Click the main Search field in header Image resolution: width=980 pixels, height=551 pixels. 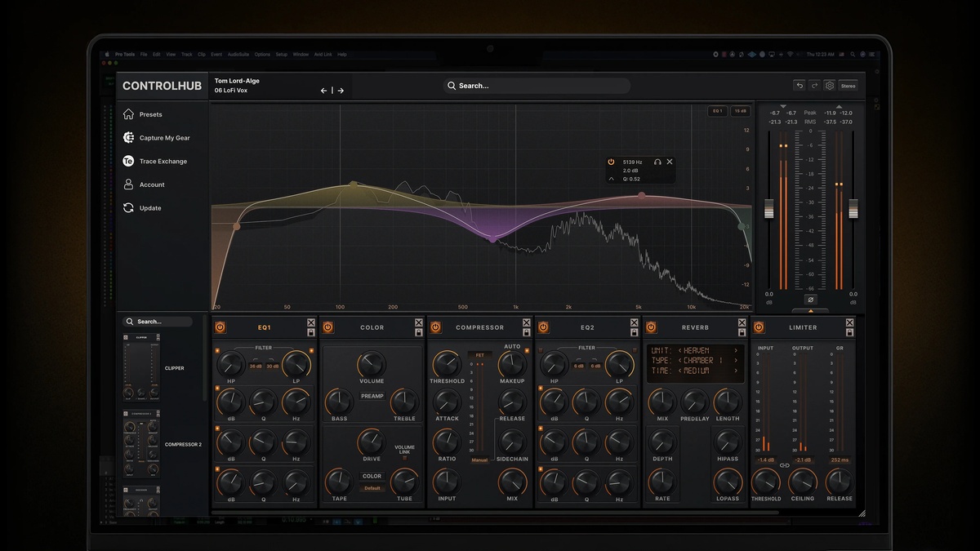pyautogui.click(x=537, y=86)
